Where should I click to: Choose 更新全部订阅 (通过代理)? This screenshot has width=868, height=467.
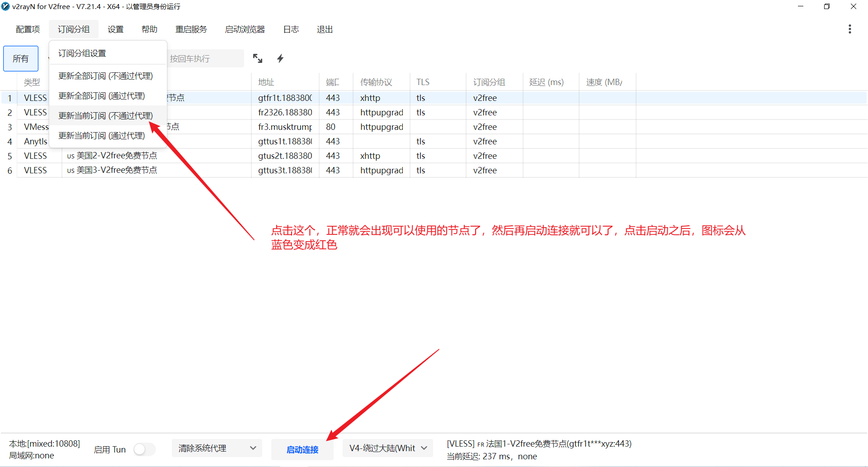108,96
